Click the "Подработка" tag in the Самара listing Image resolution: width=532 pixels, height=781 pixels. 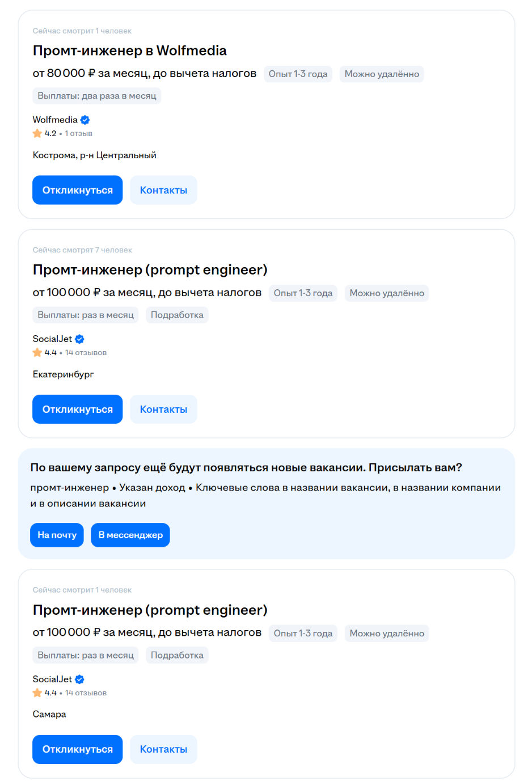(x=177, y=655)
